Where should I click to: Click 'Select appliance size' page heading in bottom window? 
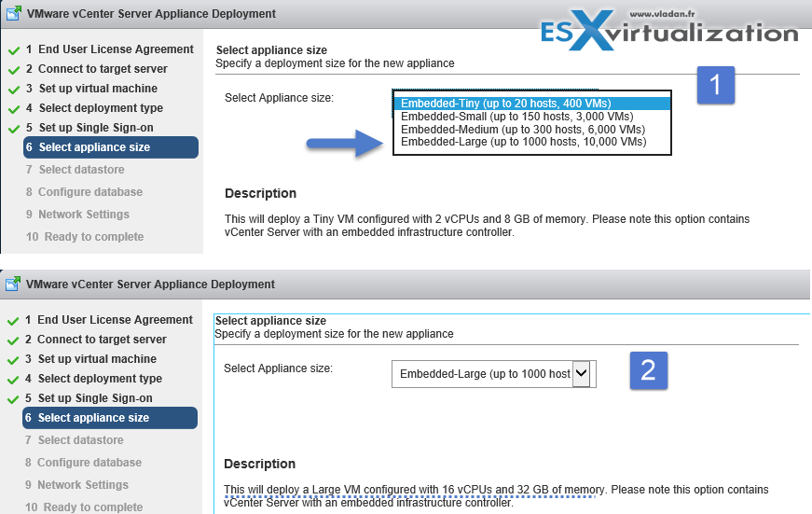tap(270, 321)
